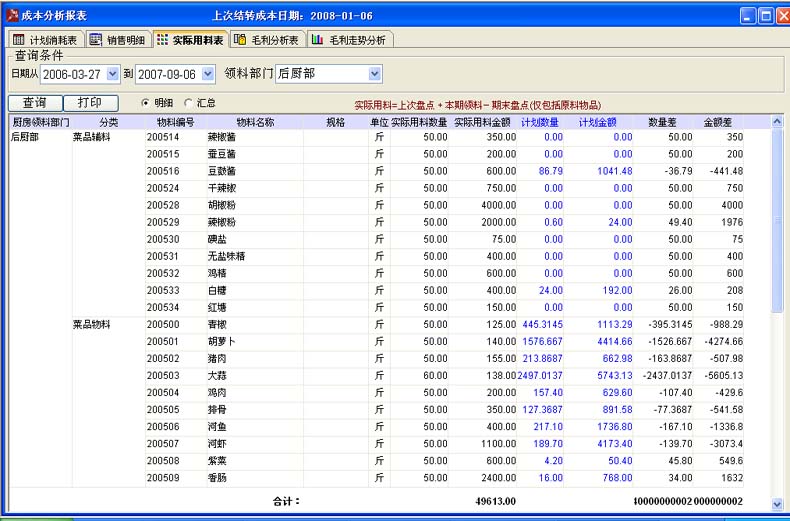This screenshot has height=521, width=790.
Task: Maximize the 成本分析报表 window
Action: pyautogui.click(x=766, y=16)
